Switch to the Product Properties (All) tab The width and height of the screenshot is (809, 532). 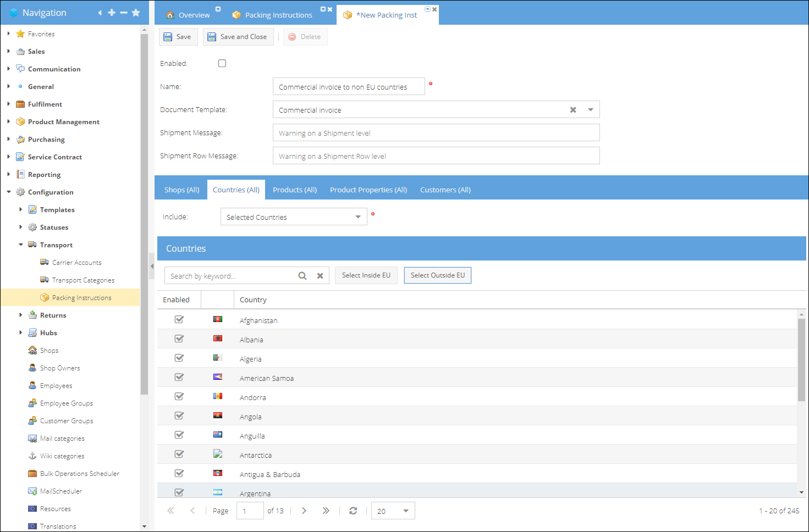tap(368, 190)
